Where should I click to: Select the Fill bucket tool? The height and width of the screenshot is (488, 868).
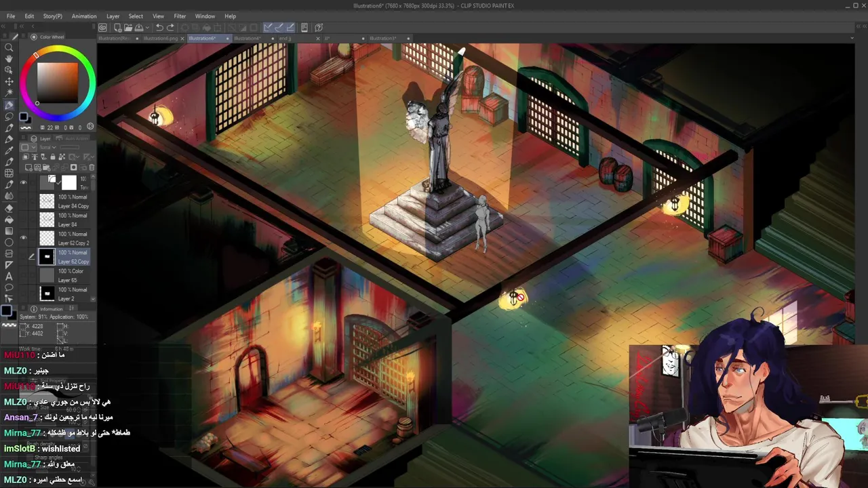point(9,220)
